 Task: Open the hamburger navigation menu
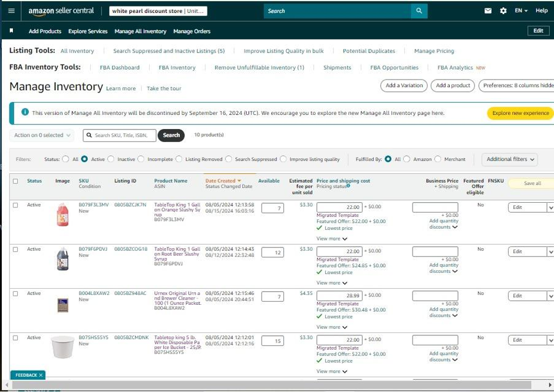click(11, 11)
